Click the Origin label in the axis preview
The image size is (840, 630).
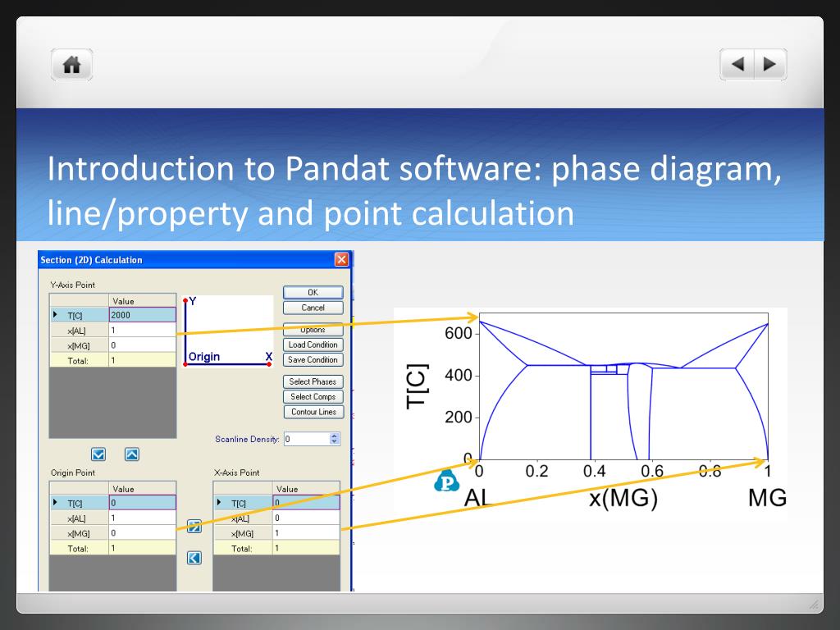click(x=204, y=357)
